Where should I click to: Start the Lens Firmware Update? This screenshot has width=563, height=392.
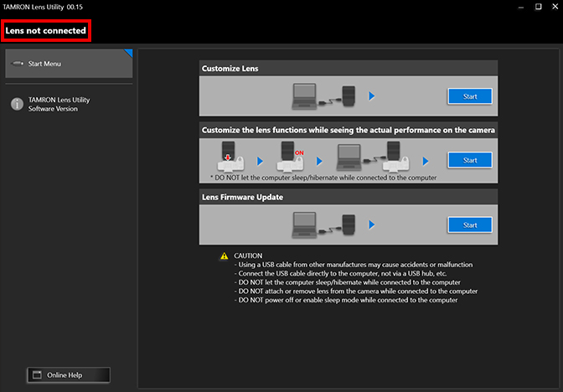coord(470,225)
